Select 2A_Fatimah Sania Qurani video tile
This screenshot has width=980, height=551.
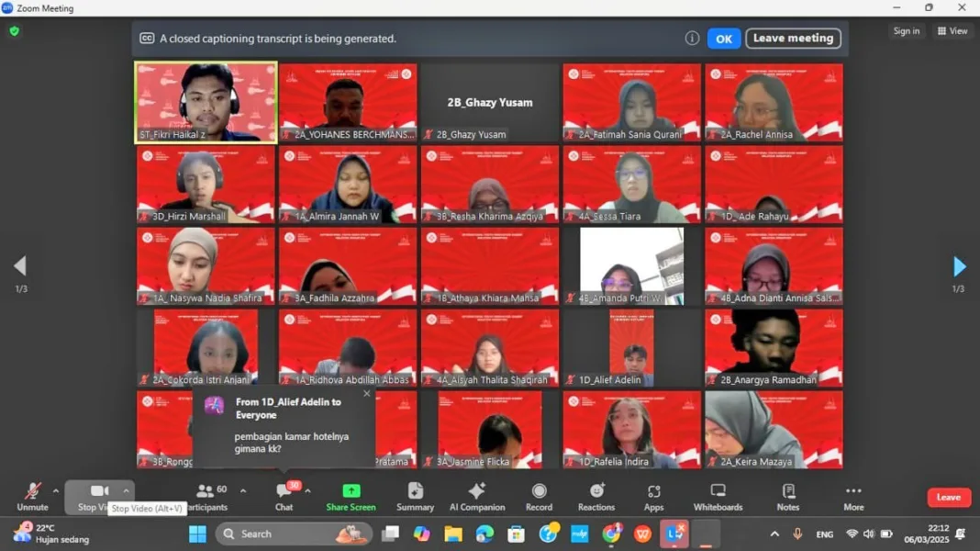(x=632, y=103)
